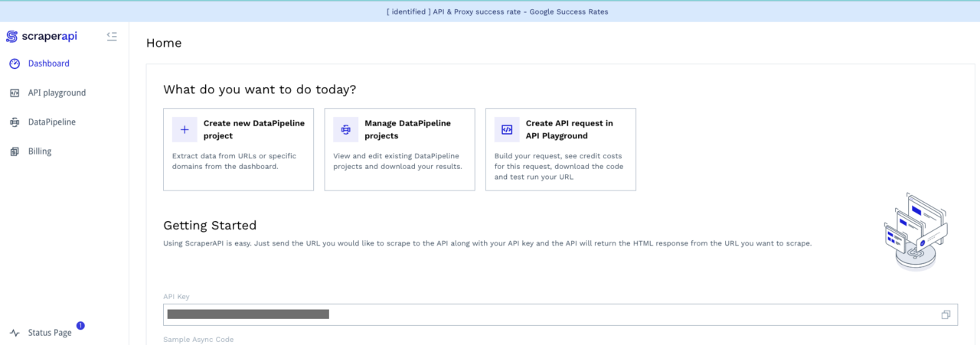The height and width of the screenshot is (345, 980).
Task: Open Dashboard in the sidebar
Action: pyautogui.click(x=49, y=63)
